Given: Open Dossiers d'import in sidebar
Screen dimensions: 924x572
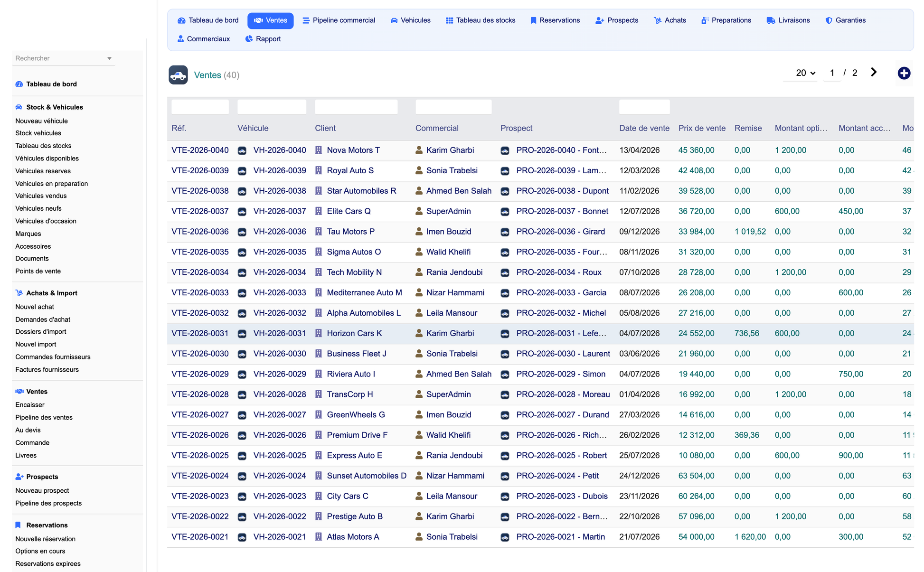Looking at the screenshot, I should point(41,332).
